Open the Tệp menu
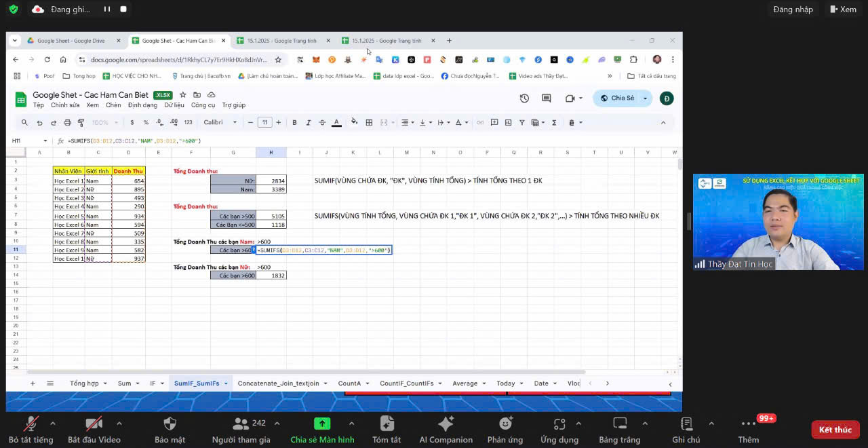The width and height of the screenshot is (868, 448). (39, 105)
